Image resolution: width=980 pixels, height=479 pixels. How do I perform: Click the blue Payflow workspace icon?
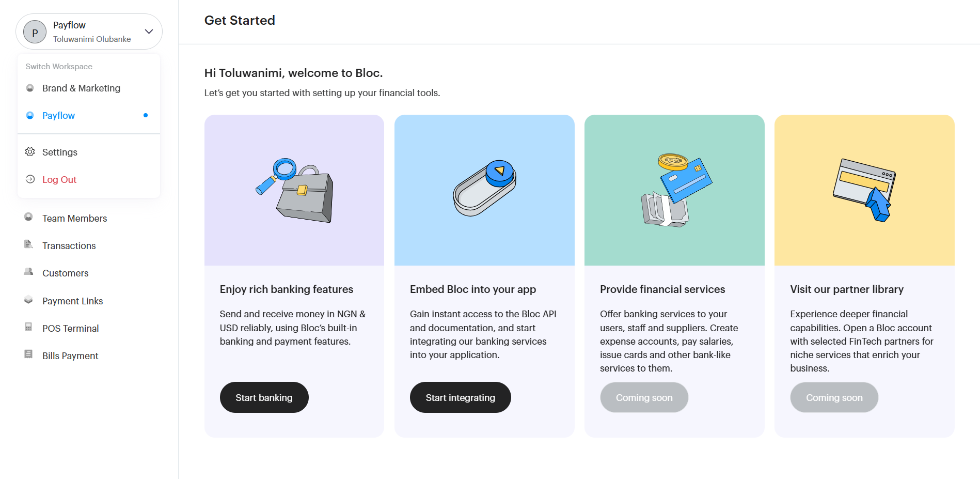click(x=30, y=116)
